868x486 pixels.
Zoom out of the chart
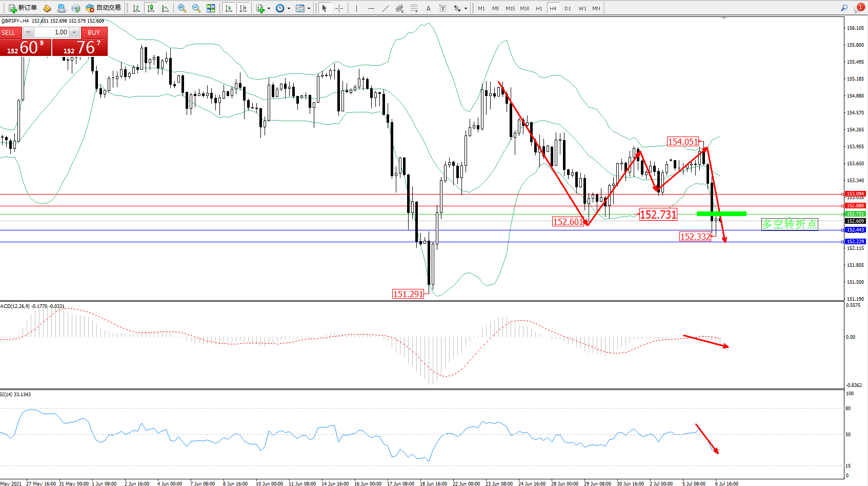click(x=196, y=8)
